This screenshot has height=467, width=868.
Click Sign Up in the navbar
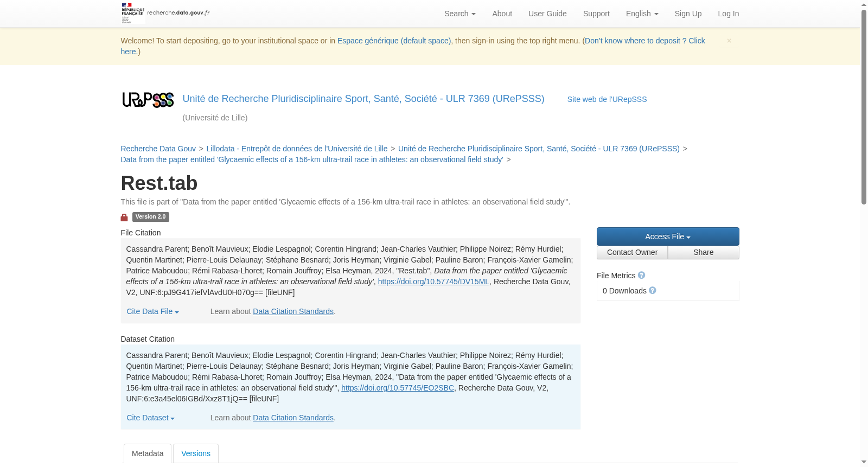(x=688, y=14)
